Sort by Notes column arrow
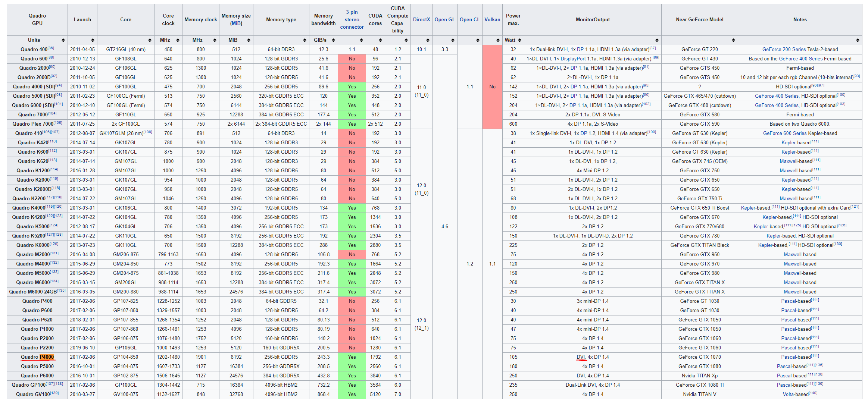868x399 pixels. tap(858, 40)
